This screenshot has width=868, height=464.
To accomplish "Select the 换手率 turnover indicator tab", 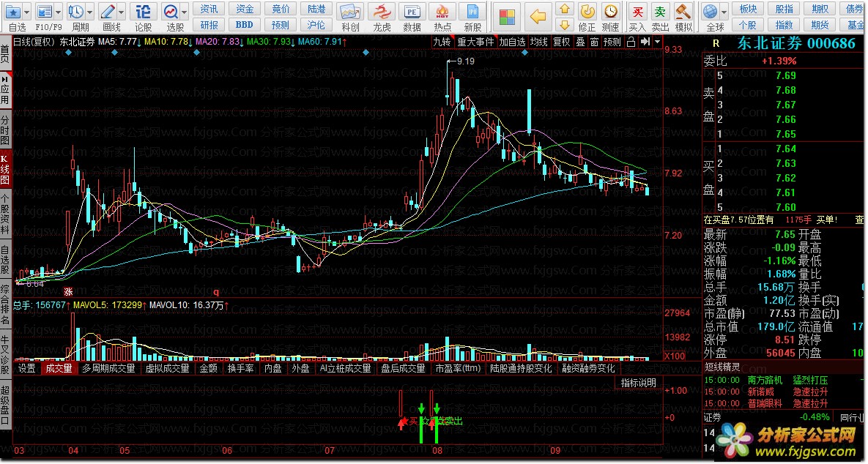I will click(x=241, y=368).
